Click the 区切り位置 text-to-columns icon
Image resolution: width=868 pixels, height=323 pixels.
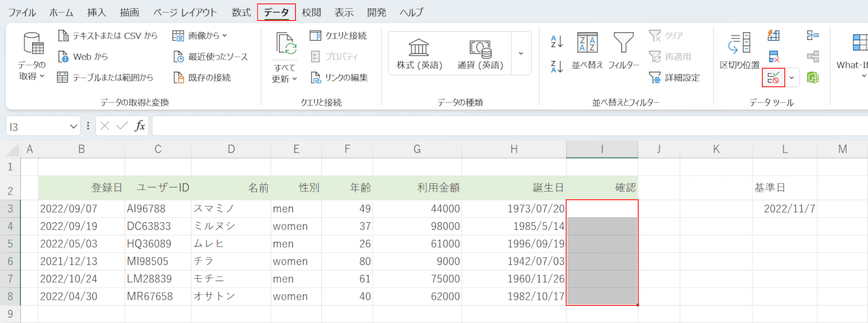[x=739, y=50]
